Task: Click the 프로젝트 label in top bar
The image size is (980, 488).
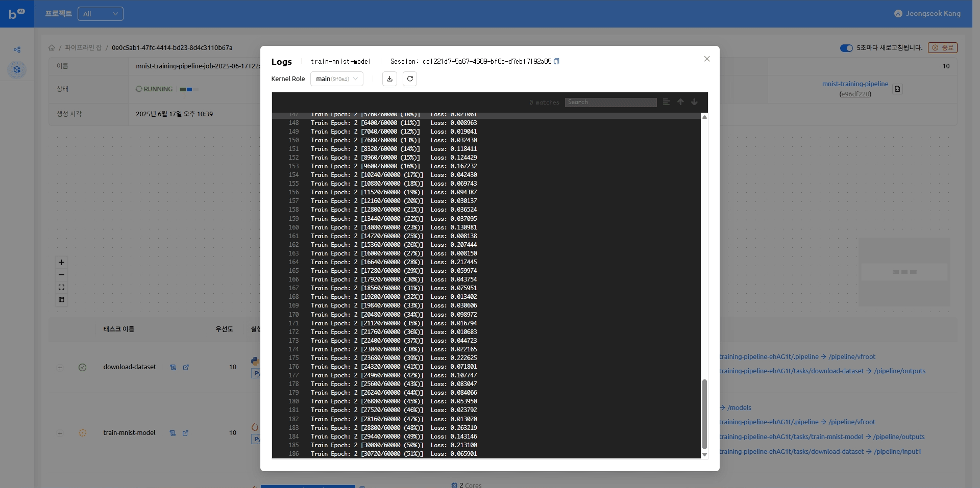Action: pos(58,13)
